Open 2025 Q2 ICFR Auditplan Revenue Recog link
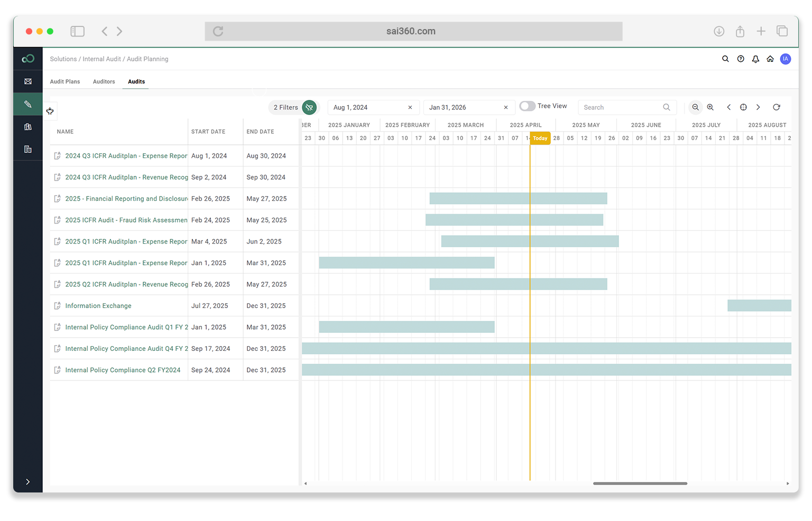Screen dimensions: 812x521 click(x=126, y=284)
